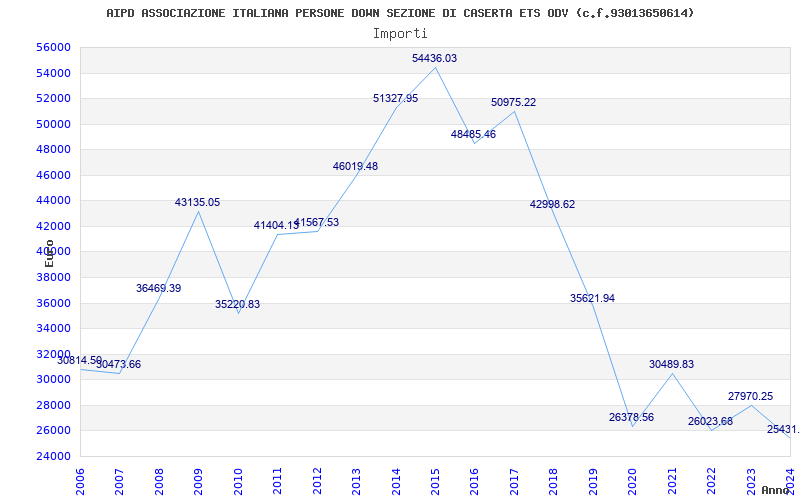Click the 2015 year axis label
This screenshot has width=800, height=500.
tap(435, 482)
